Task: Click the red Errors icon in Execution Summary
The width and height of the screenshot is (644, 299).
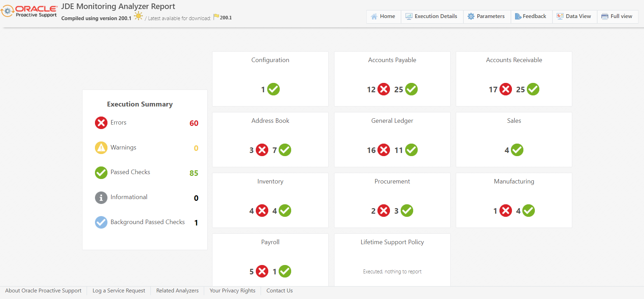Action: pyautogui.click(x=101, y=122)
